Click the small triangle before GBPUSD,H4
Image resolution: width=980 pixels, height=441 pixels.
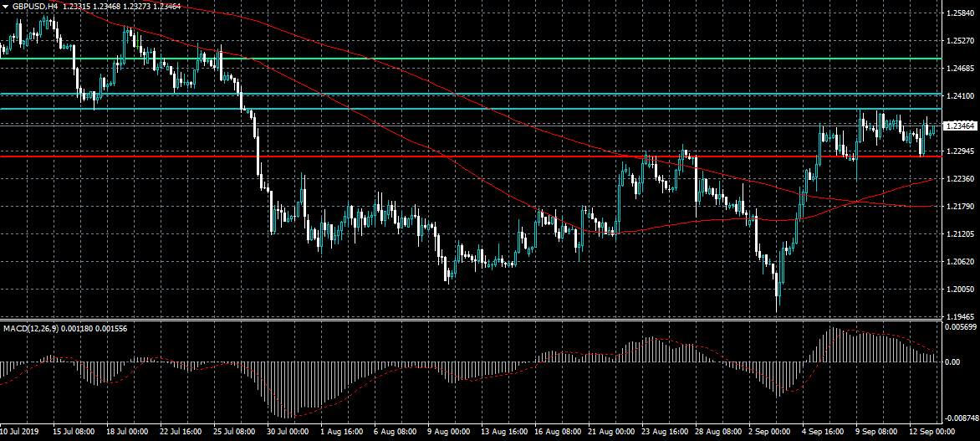(6, 6)
